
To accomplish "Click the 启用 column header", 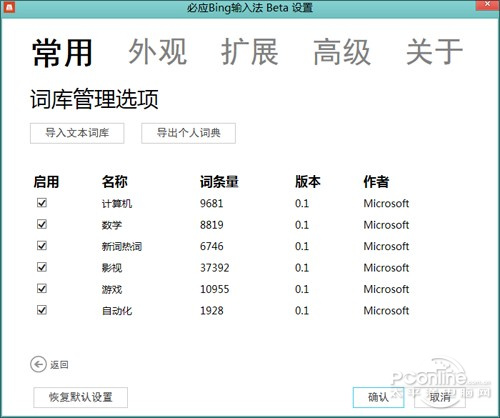I will pyautogui.click(x=46, y=182).
